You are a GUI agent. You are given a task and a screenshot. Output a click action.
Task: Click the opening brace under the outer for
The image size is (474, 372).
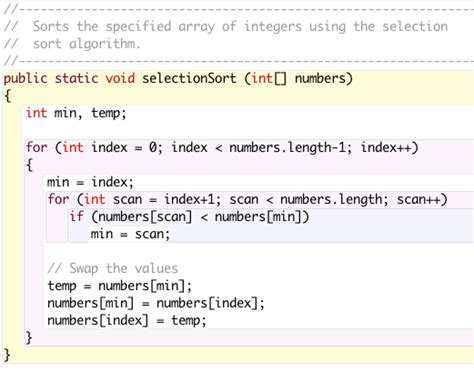pos(30,165)
